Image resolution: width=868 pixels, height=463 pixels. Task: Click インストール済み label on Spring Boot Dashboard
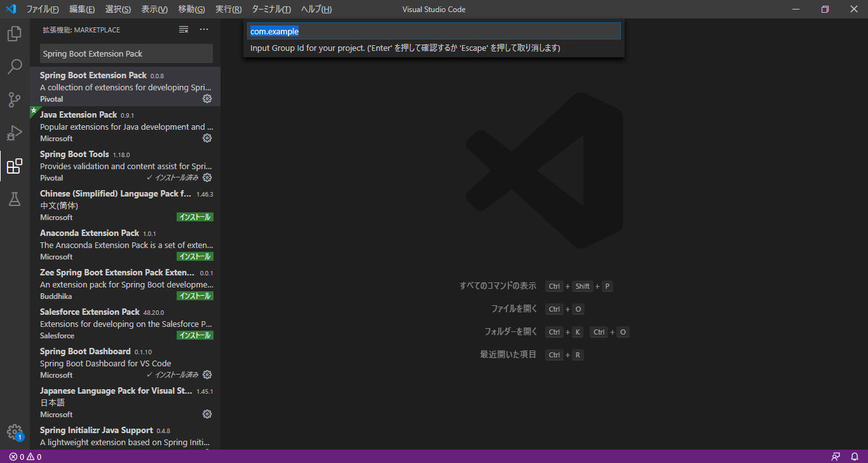pos(173,375)
